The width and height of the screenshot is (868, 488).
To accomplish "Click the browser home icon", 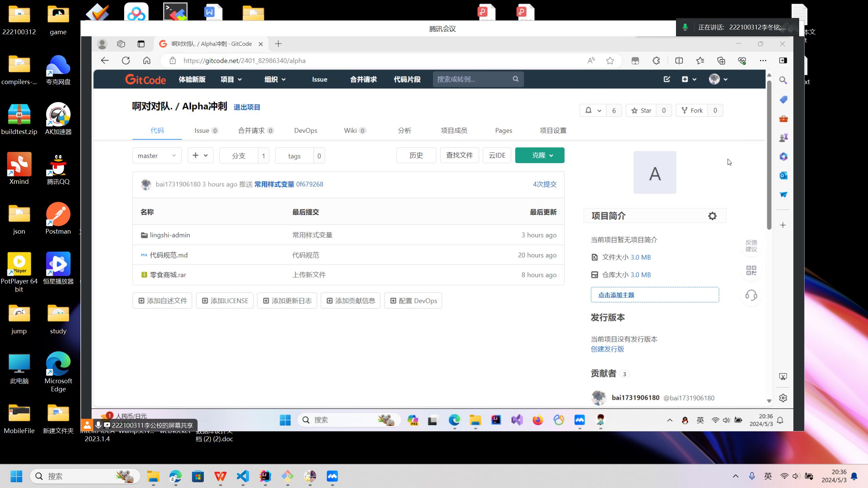I will [147, 61].
